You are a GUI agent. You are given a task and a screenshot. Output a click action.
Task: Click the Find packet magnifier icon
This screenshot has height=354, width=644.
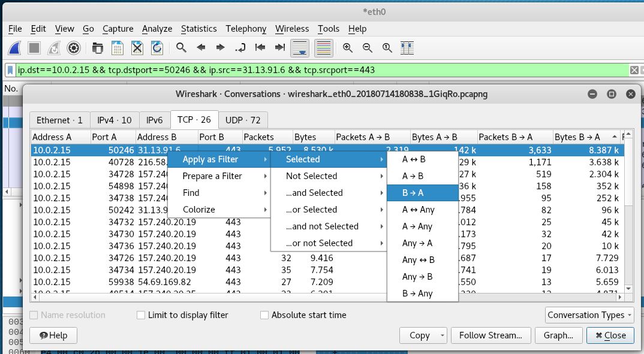click(x=181, y=48)
